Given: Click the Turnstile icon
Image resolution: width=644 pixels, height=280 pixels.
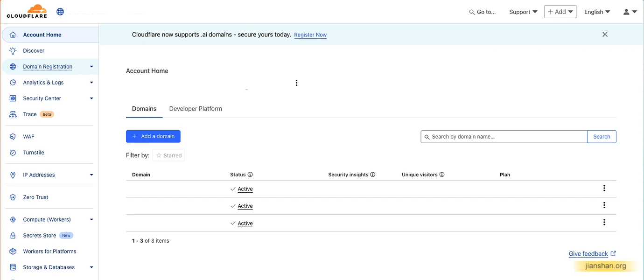Looking at the screenshot, I should (x=13, y=153).
